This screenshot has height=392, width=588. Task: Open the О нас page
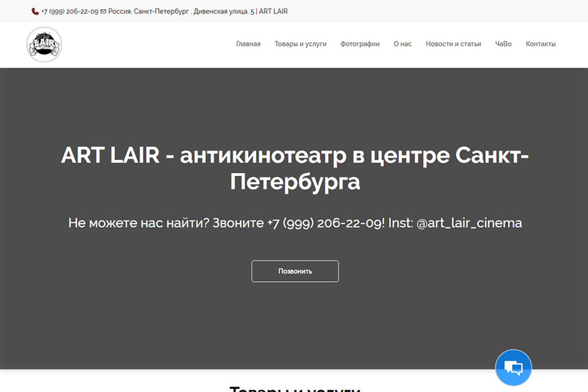click(402, 44)
